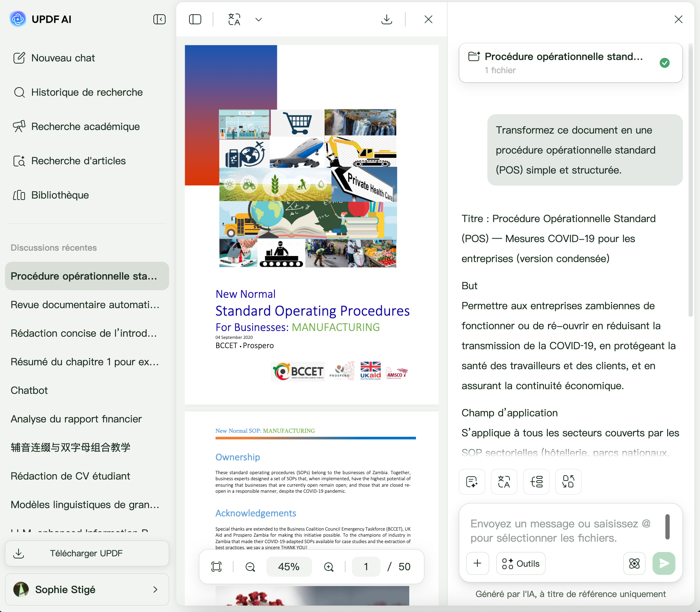Click the summarize icon below response
700x612 pixels.
click(x=472, y=482)
